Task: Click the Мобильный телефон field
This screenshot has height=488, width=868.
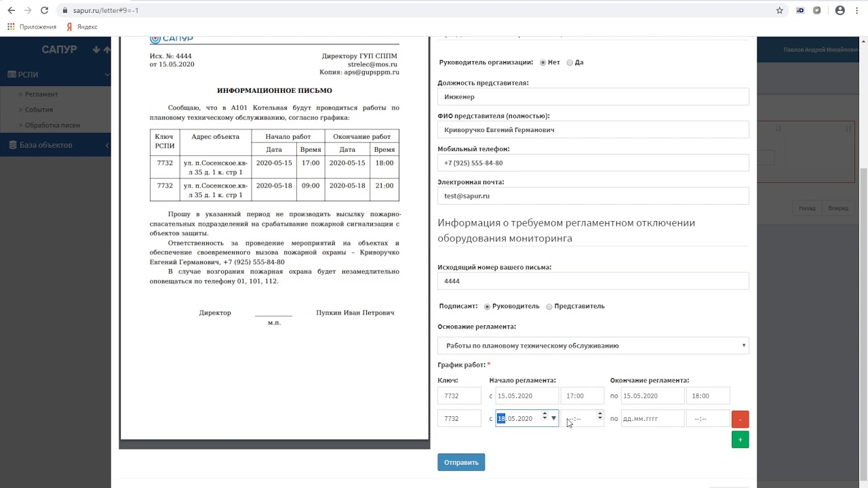Action: pyautogui.click(x=593, y=163)
